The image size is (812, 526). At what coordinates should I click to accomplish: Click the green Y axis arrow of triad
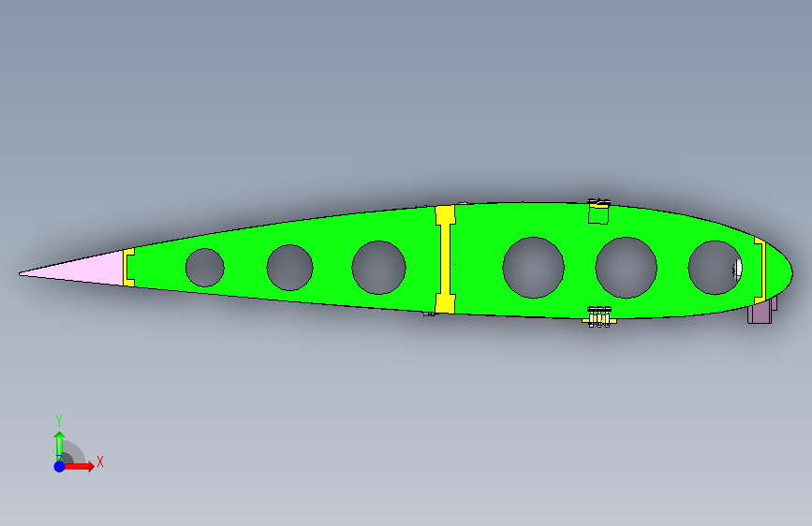click(x=59, y=446)
